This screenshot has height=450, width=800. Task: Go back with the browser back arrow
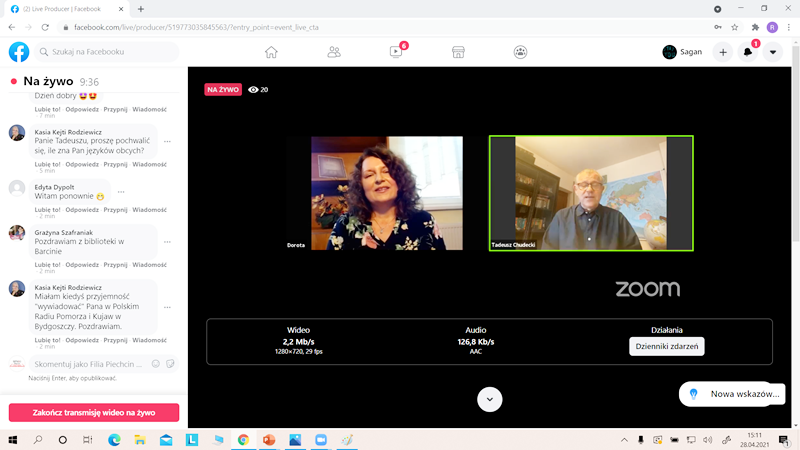click(12, 28)
